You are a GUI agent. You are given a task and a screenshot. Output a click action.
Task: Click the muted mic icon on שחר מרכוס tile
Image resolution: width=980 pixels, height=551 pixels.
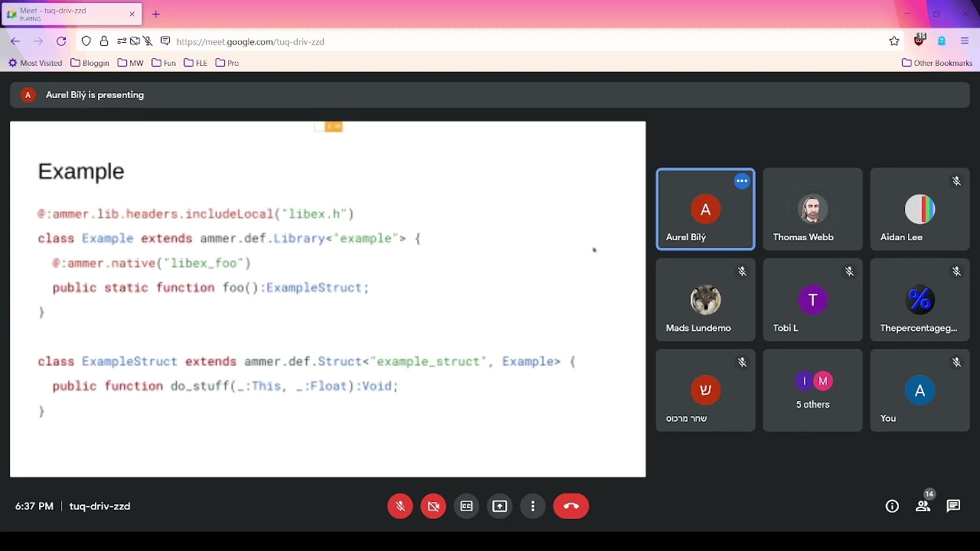[743, 363]
